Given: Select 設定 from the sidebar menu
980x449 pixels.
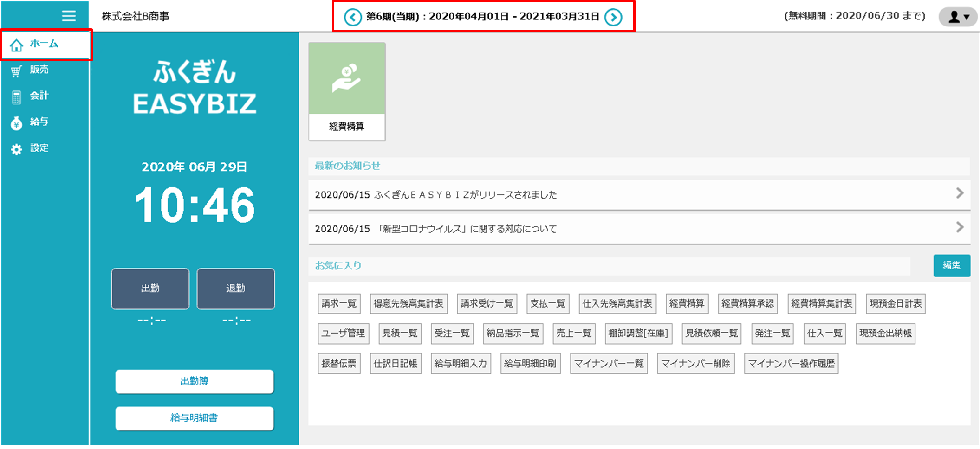Looking at the screenshot, I should click(x=40, y=148).
